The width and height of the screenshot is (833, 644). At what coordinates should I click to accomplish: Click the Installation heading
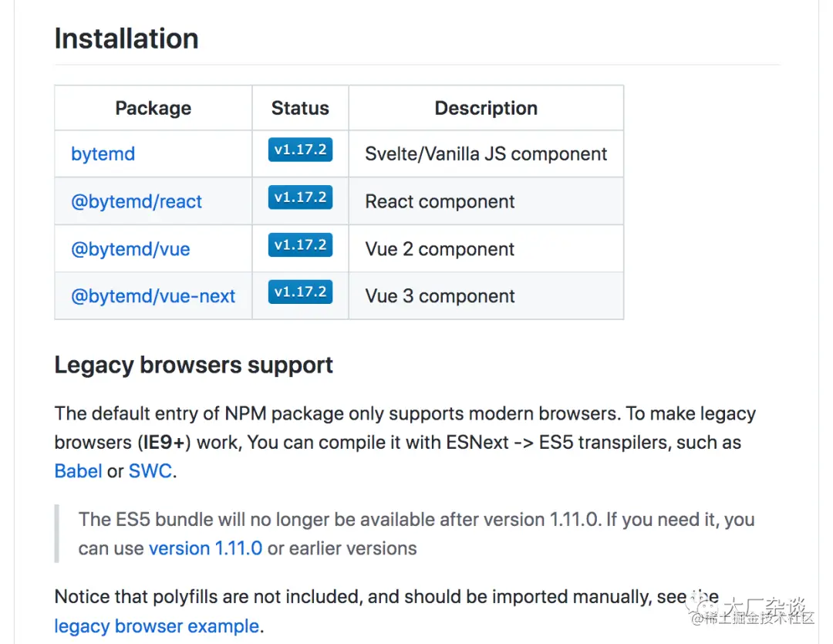pos(126,39)
